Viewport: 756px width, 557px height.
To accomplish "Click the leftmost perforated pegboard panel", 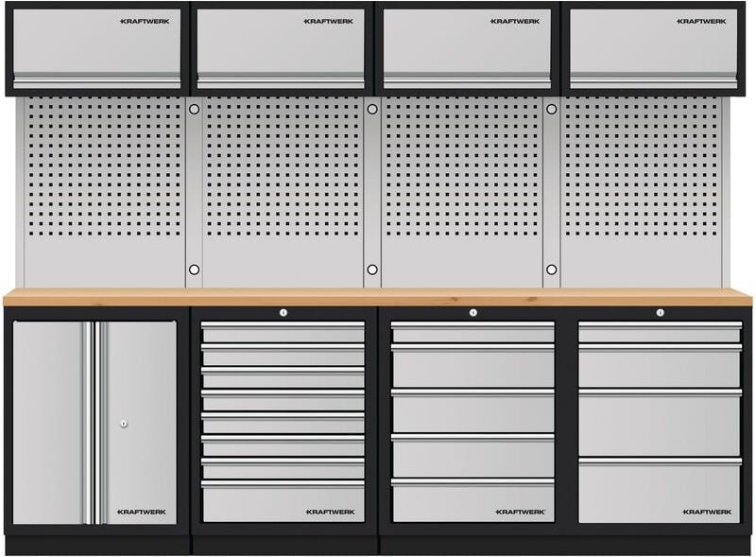I will point(102,189).
